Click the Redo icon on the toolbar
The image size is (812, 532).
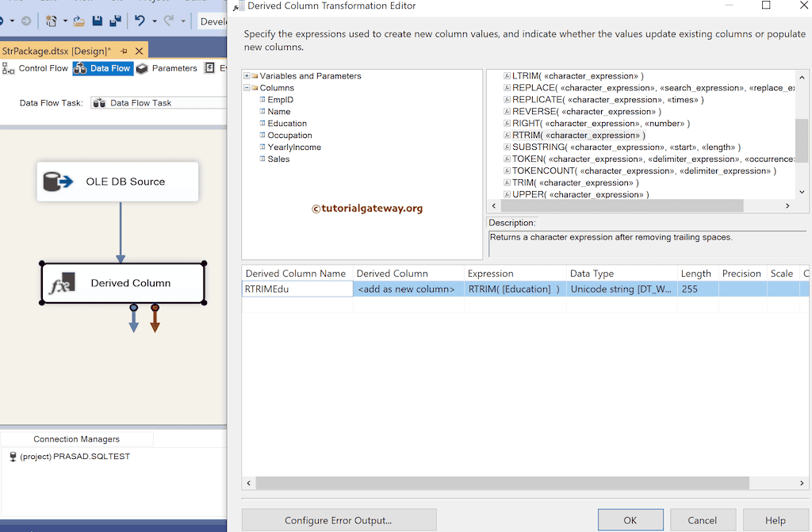point(167,21)
